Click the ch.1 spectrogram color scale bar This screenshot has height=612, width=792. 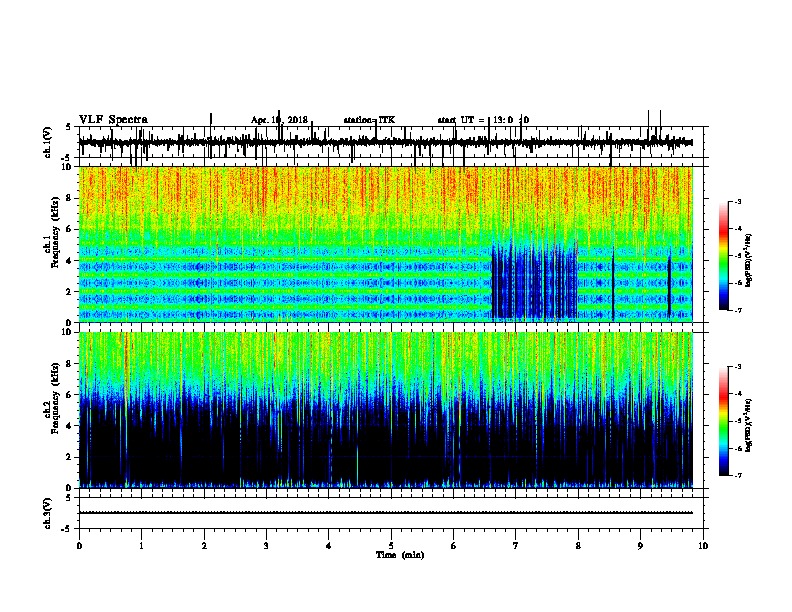click(724, 256)
